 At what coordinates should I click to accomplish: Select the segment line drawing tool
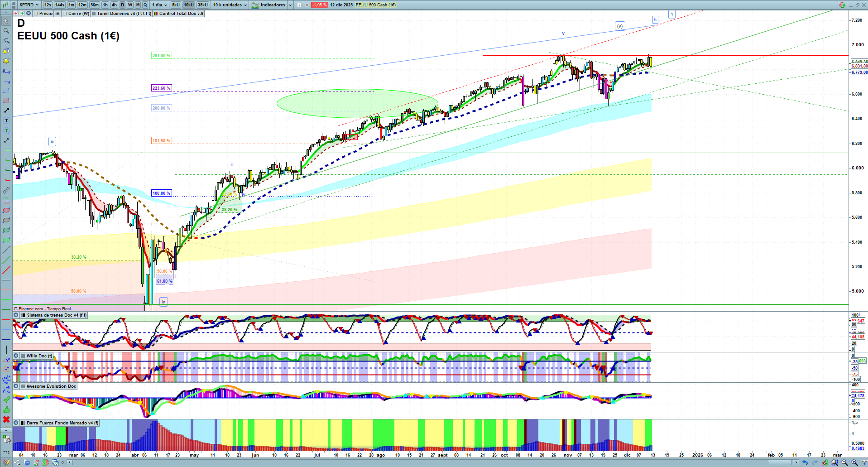coord(6,140)
